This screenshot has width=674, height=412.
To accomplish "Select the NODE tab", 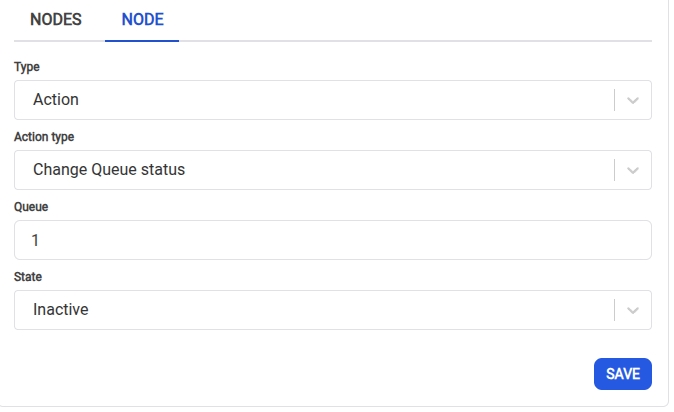I will [142, 19].
